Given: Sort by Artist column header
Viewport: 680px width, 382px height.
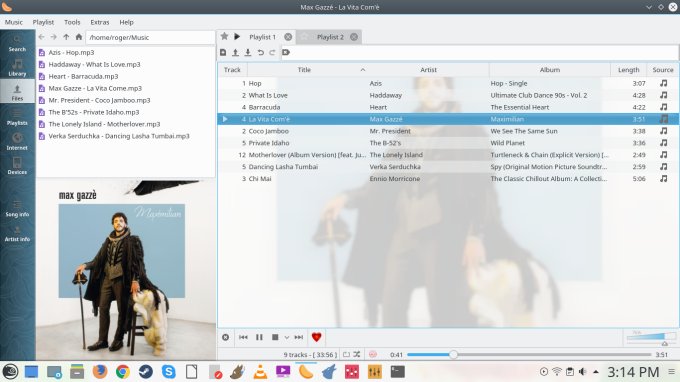Looking at the screenshot, I should coord(428,70).
